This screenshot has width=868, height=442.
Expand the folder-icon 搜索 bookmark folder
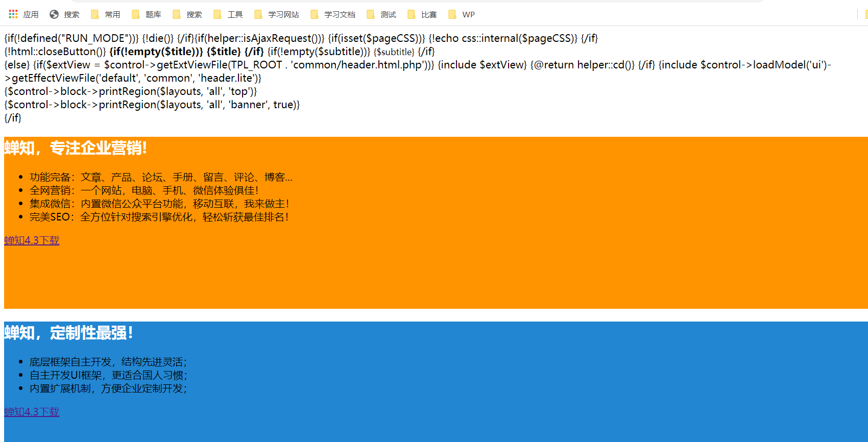point(187,14)
